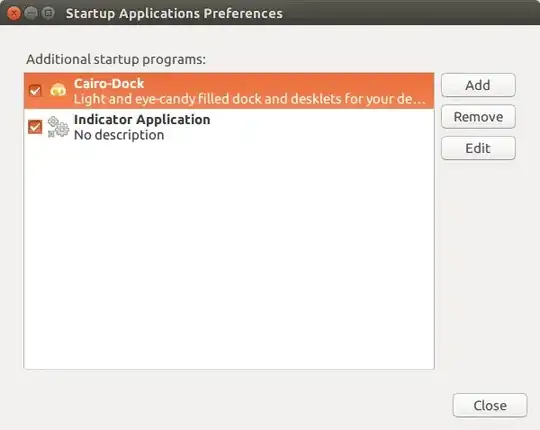Minimize the window from the title bar

click(x=31, y=13)
